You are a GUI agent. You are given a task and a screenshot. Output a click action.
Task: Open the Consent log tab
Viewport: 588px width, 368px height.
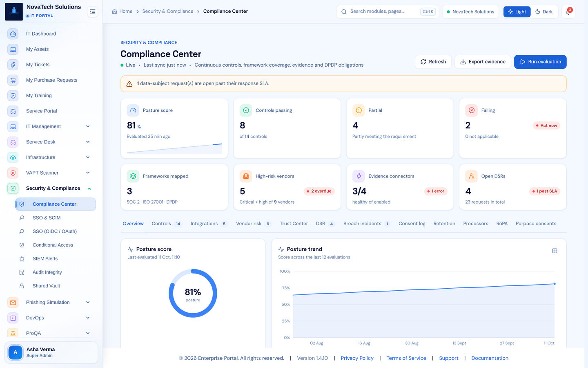click(412, 224)
